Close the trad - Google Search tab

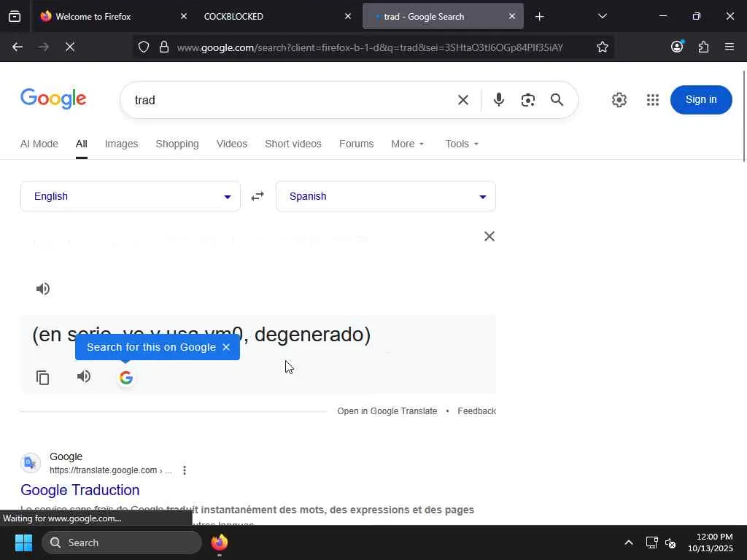pos(512,17)
